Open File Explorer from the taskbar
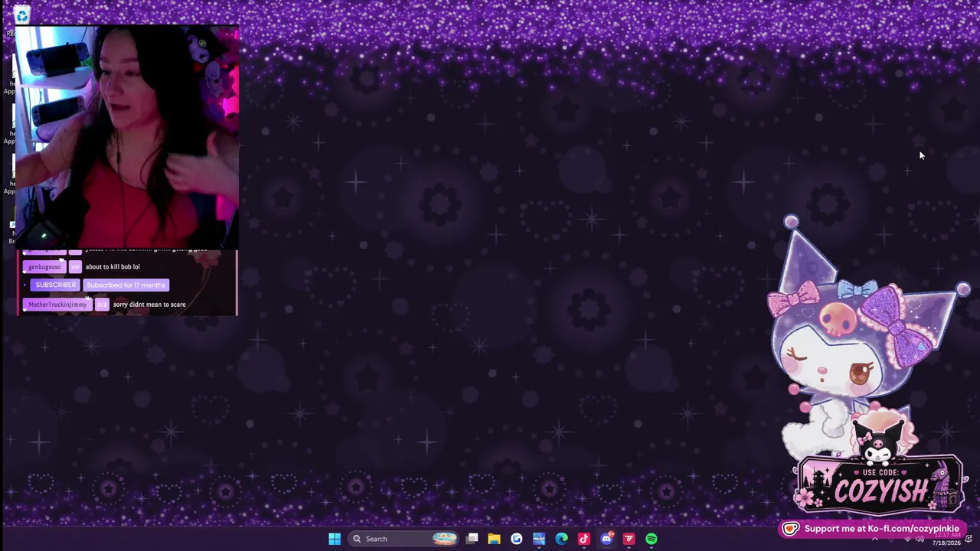 pos(495,539)
